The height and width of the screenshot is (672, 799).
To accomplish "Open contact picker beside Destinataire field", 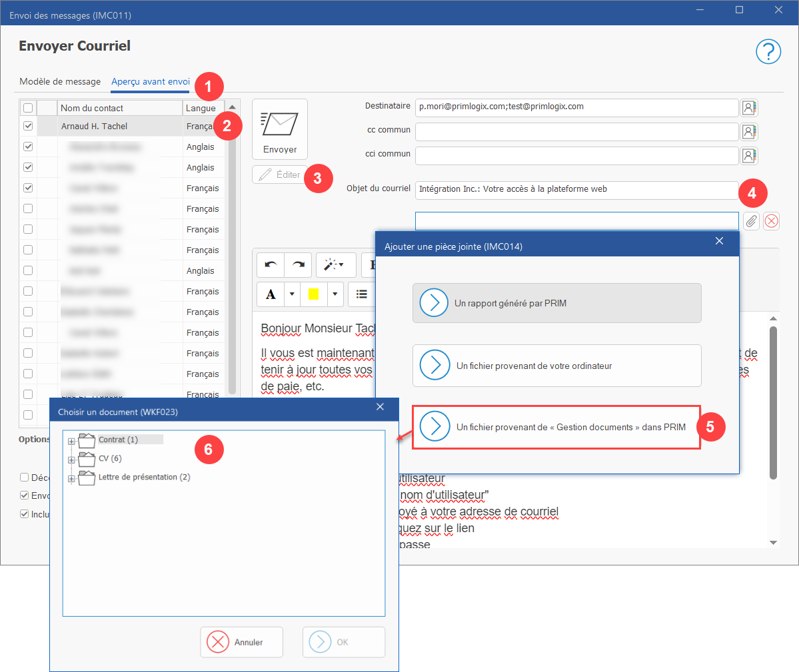I will pos(748,108).
